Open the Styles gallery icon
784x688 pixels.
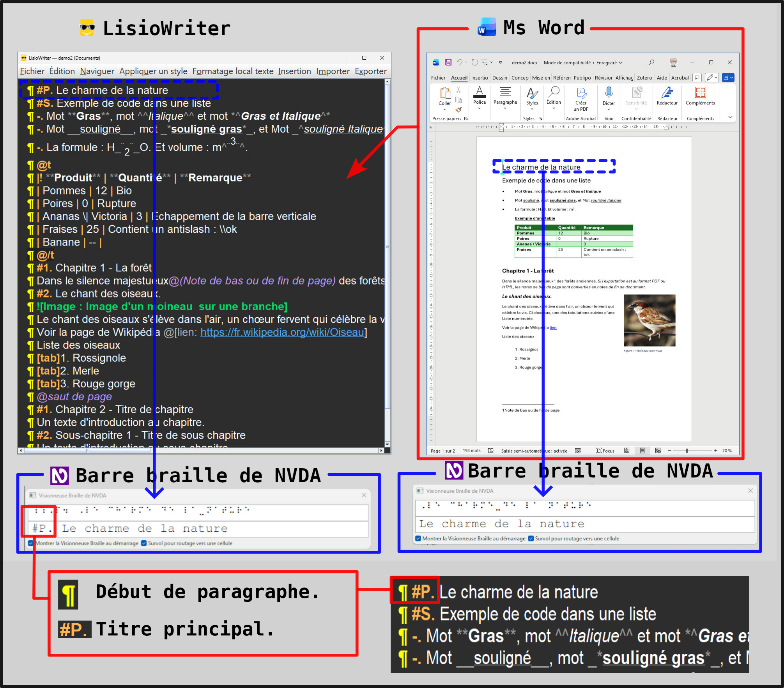(532, 92)
